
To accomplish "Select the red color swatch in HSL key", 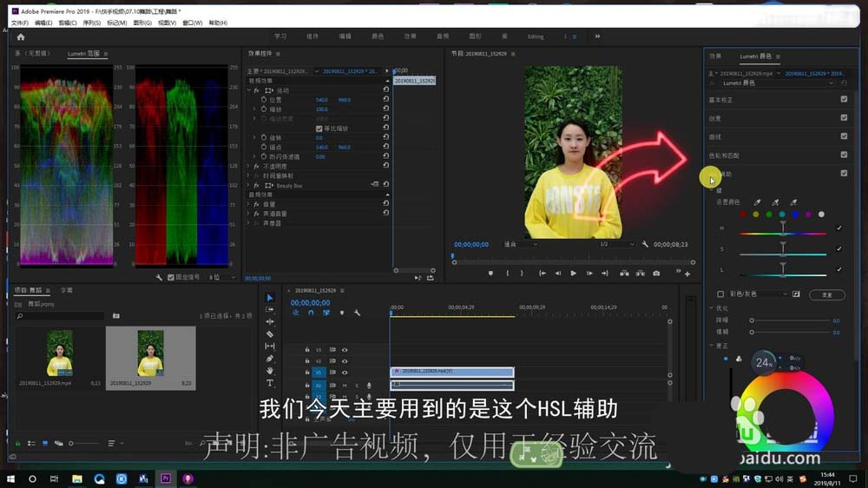I will tap(743, 214).
